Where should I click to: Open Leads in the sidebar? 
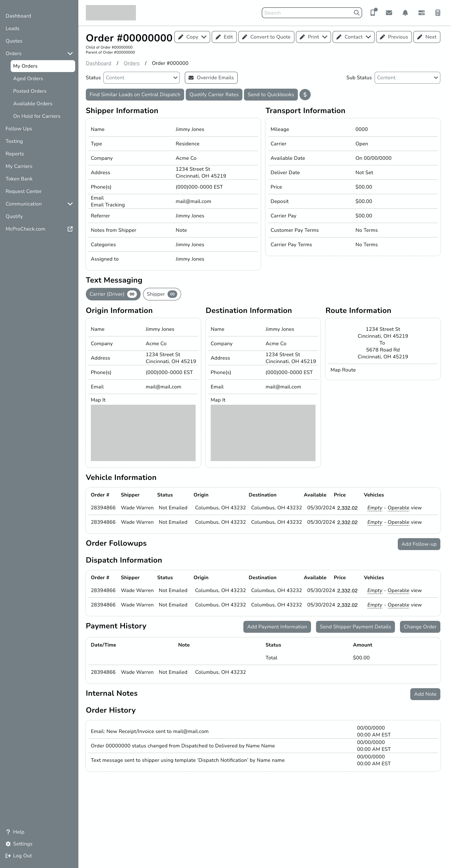pyautogui.click(x=13, y=29)
